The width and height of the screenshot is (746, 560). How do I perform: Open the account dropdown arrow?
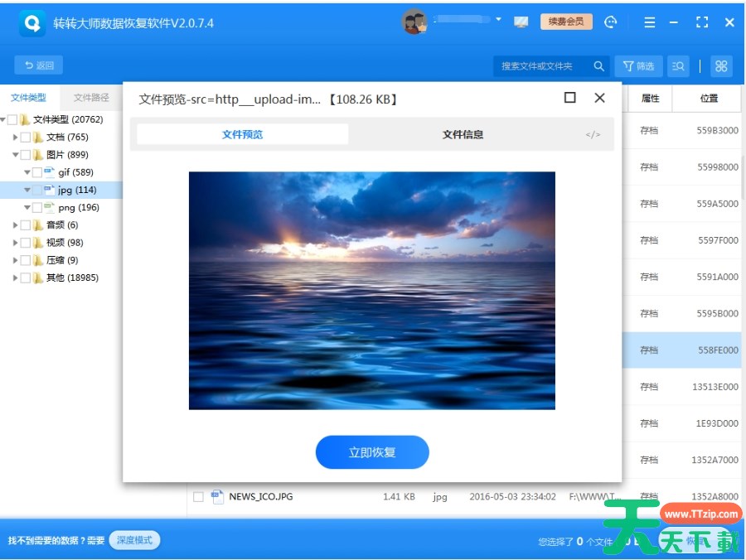(x=499, y=19)
